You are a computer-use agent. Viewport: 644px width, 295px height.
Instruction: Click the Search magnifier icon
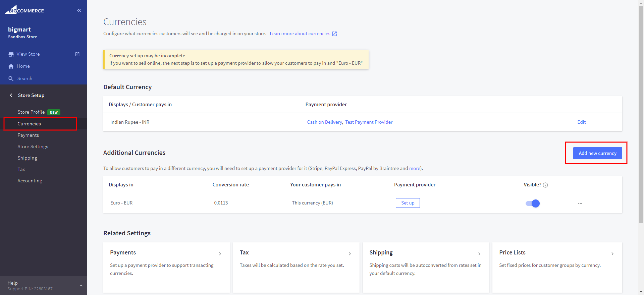11,79
